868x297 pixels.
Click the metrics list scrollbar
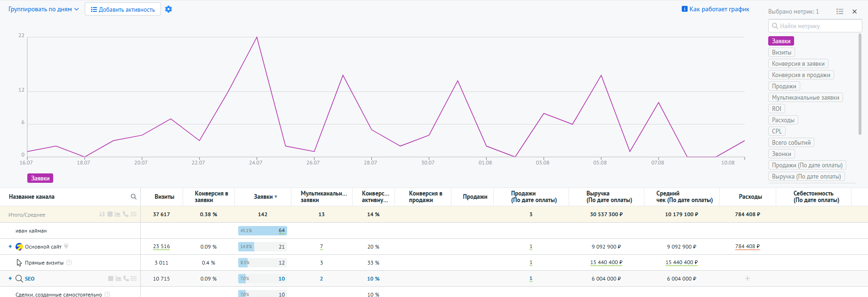tap(860, 85)
